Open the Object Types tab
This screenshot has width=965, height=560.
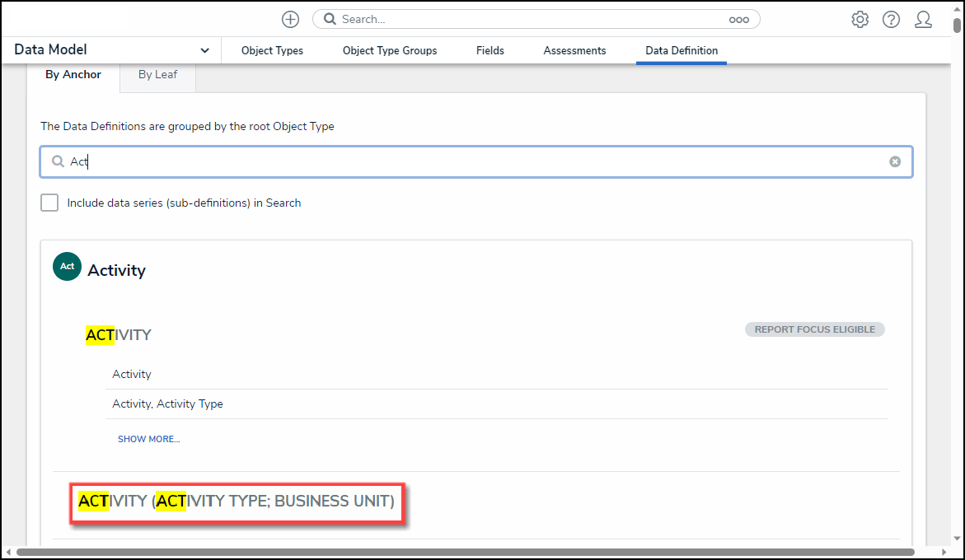272,50
